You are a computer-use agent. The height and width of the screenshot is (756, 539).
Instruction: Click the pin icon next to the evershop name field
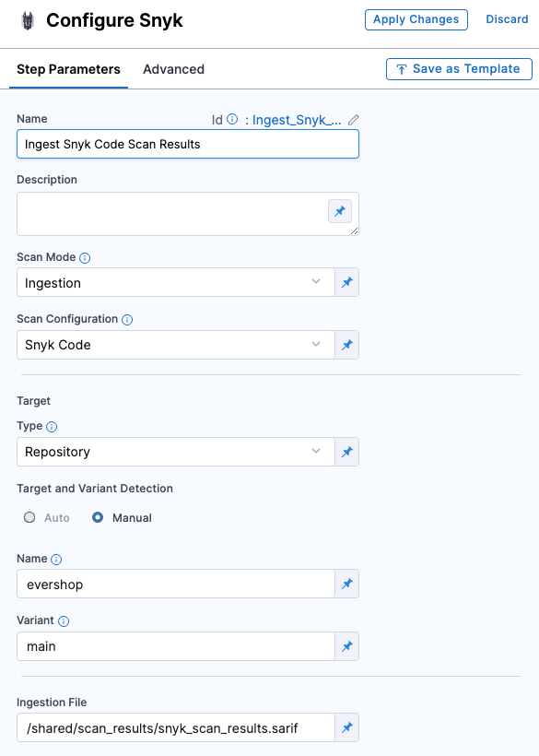[346, 584]
